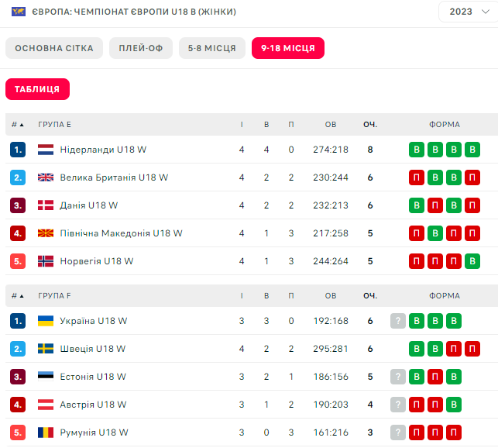Screen dimensions: 498x448
Task: Open the 2023 season dropdown
Action: click(x=467, y=12)
